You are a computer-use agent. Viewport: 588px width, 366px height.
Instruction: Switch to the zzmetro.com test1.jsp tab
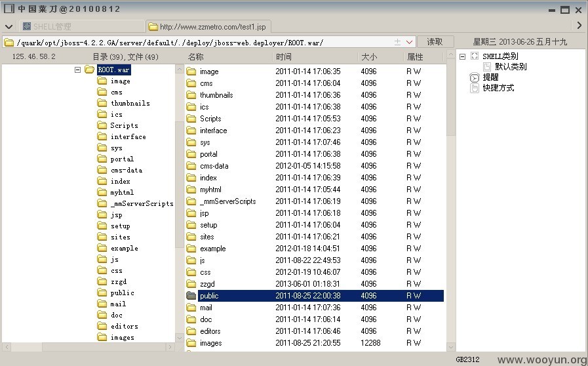point(208,27)
